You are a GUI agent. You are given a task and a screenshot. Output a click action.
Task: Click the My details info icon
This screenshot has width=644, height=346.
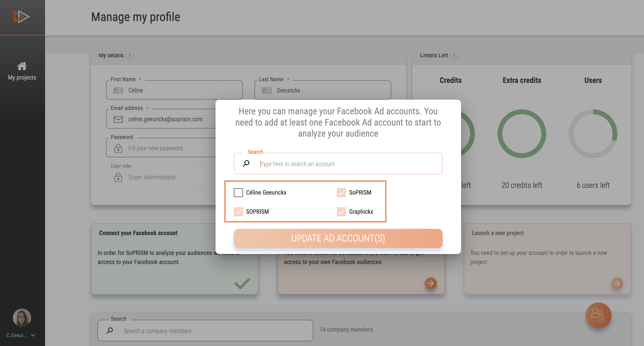point(129,55)
